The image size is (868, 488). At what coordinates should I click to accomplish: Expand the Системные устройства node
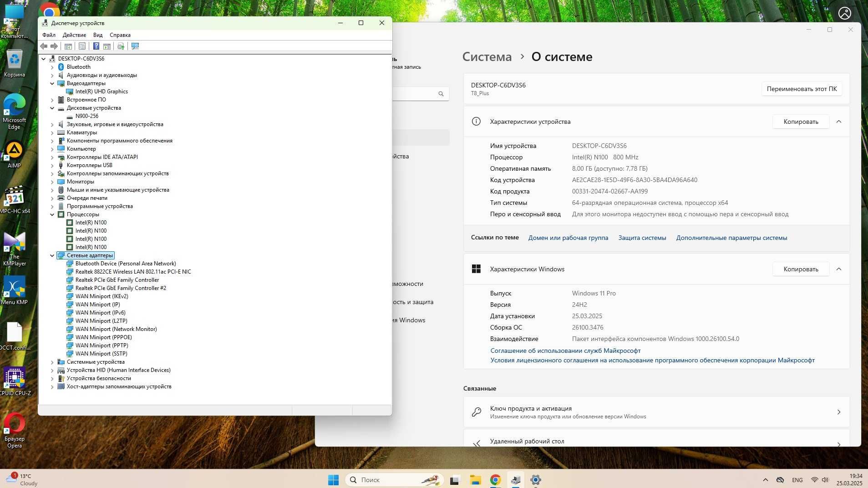tap(52, 362)
